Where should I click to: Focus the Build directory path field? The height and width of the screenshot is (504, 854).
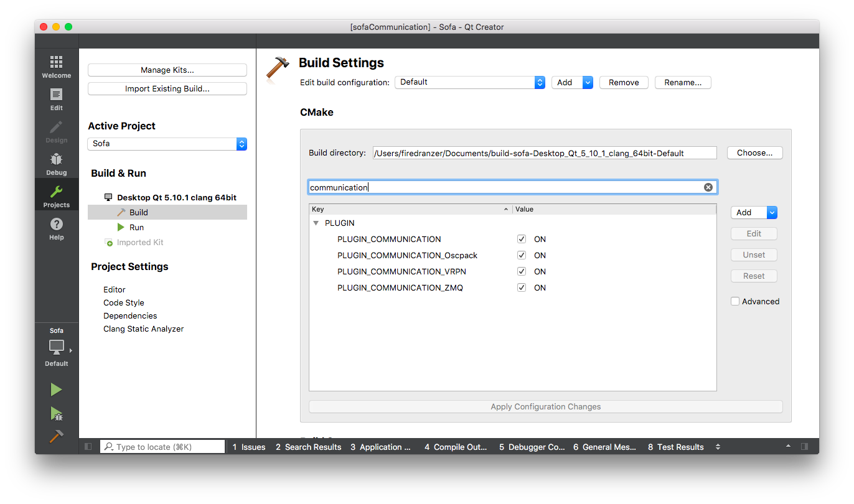[545, 153]
